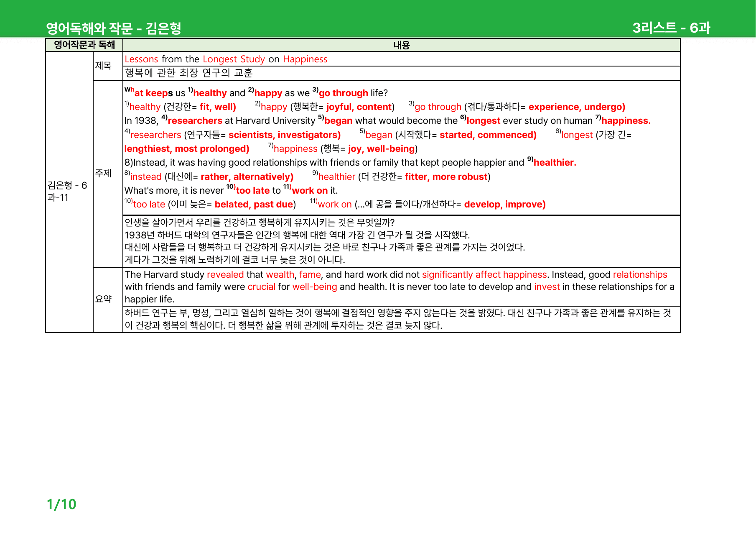Click the synonyms 'started, commenced)'
Viewport: 756px width, 535px height.
(488, 135)
